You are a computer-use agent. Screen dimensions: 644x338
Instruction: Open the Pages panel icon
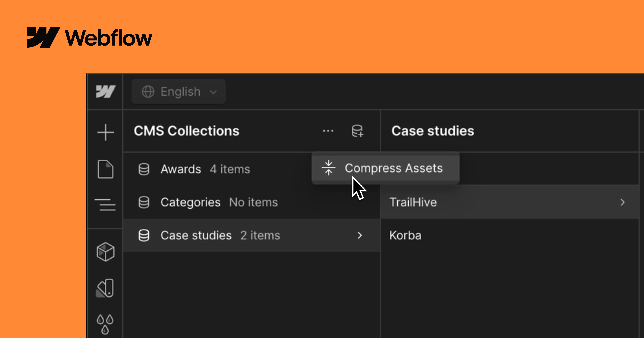tap(105, 169)
